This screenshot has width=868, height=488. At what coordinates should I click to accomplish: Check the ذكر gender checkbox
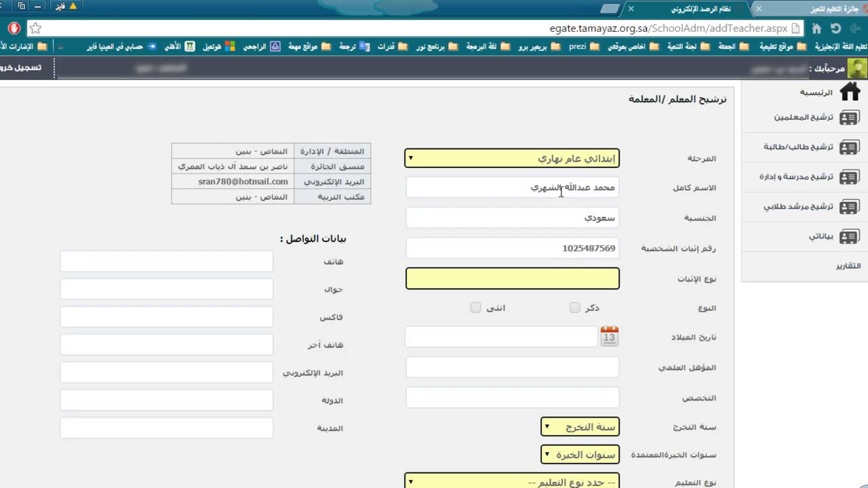tap(575, 308)
